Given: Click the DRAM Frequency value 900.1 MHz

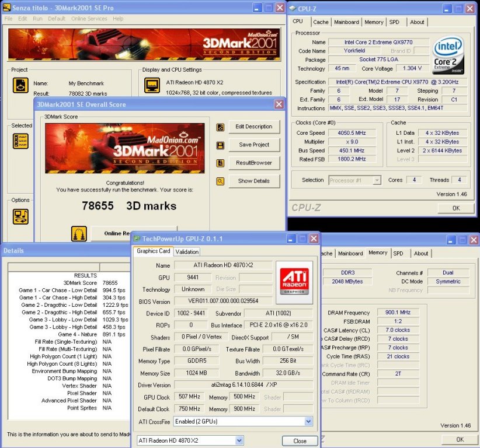Looking at the screenshot, I should click(398, 312).
